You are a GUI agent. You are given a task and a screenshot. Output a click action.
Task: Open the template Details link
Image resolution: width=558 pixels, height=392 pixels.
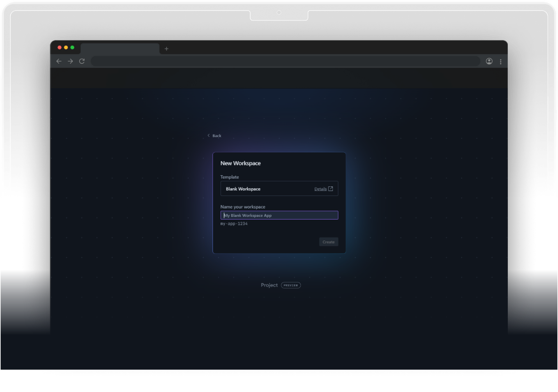[320, 189]
